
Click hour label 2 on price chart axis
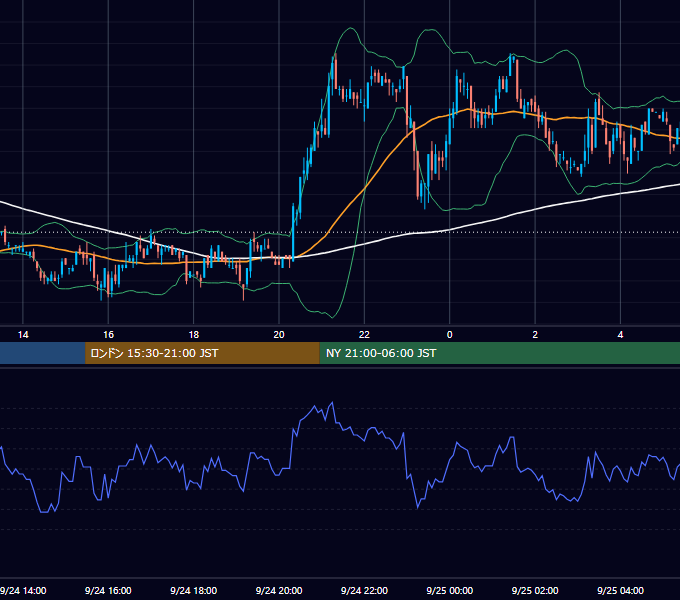[535, 334]
